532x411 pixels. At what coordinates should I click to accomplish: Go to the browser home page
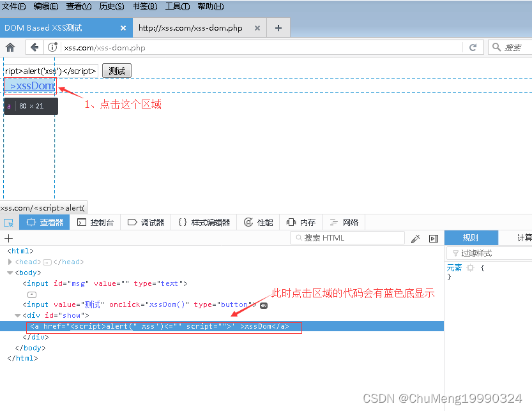tap(10, 47)
